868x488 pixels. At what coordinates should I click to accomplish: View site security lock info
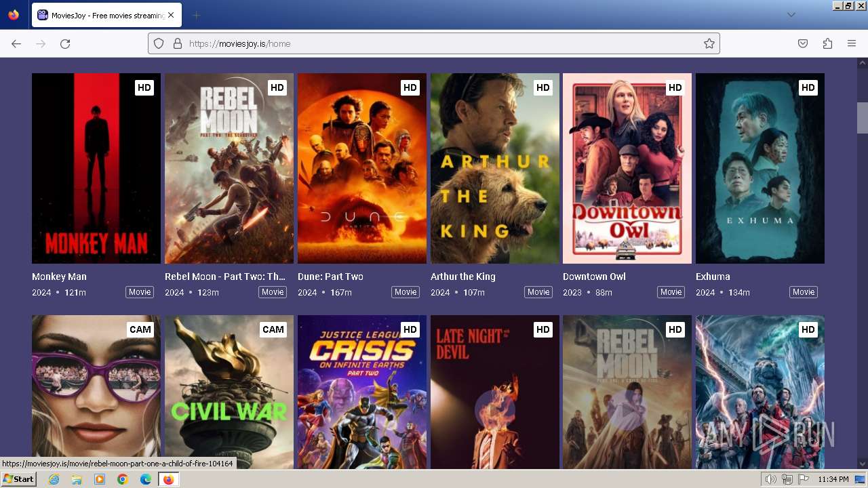point(178,43)
